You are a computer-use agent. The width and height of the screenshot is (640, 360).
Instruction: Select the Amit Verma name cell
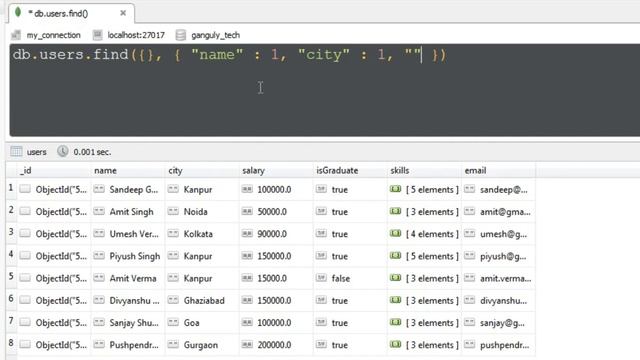tap(127, 278)
